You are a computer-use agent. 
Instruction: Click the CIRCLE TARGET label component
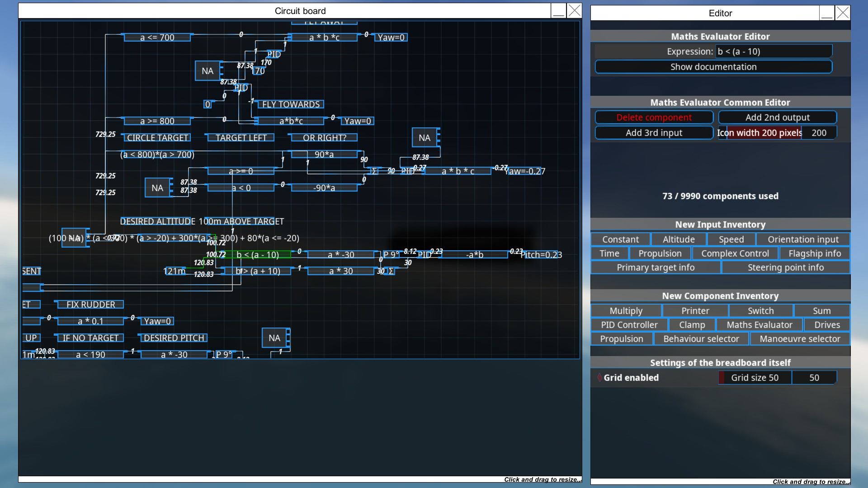(157, 138)
